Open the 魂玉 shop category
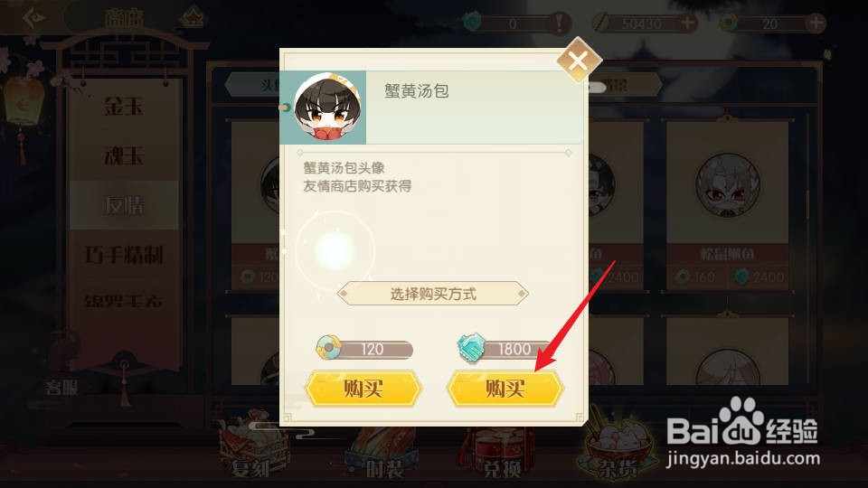 point(124,155)
